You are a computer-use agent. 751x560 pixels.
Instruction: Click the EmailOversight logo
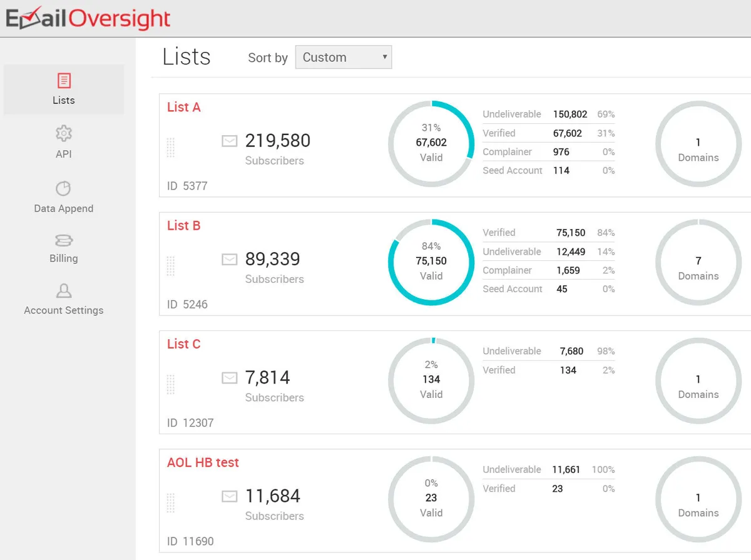click(88, 18)
